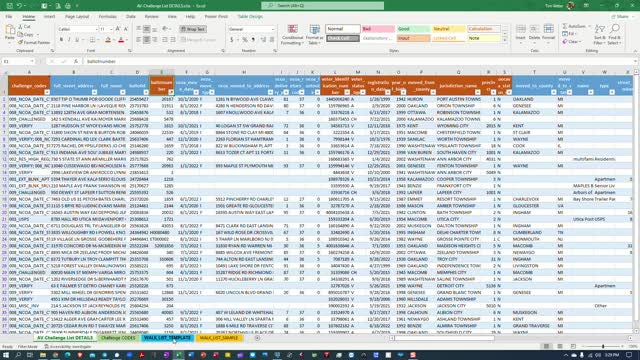Open Find & Select
640x360 pixels.
coord(614,34)
